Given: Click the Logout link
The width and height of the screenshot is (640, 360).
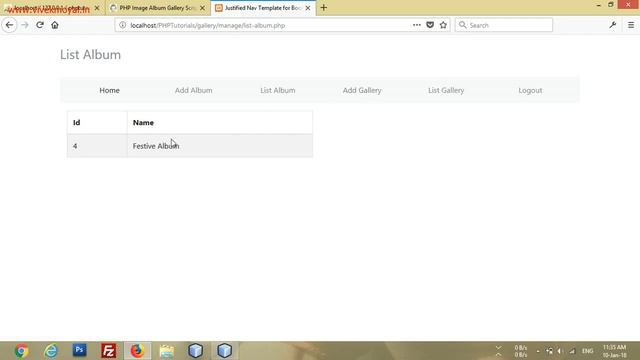Looking at the screenshot, I should (x=530, y=90).
